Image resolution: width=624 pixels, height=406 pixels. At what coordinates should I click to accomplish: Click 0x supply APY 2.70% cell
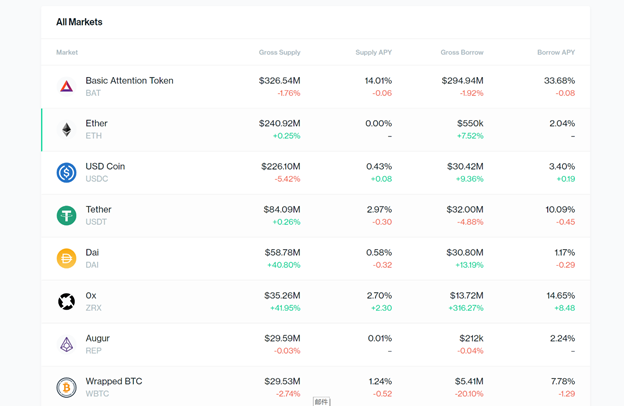[x=379, y=296]
